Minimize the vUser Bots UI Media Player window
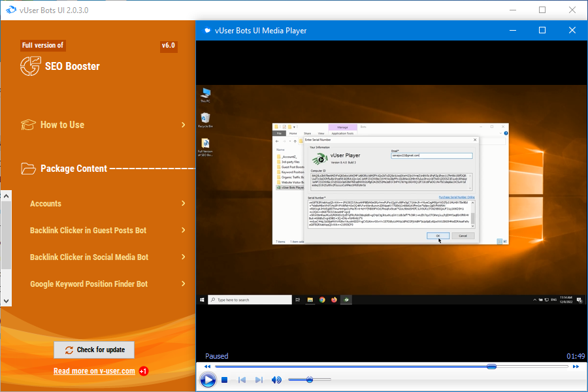The image size is (588, 392). coord(513,31)
